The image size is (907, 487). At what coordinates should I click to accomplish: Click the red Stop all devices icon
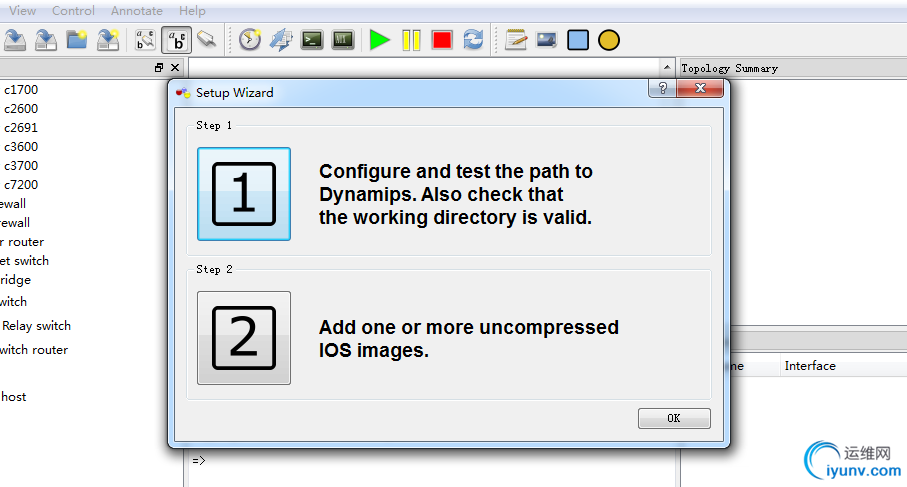click(442, 40)
